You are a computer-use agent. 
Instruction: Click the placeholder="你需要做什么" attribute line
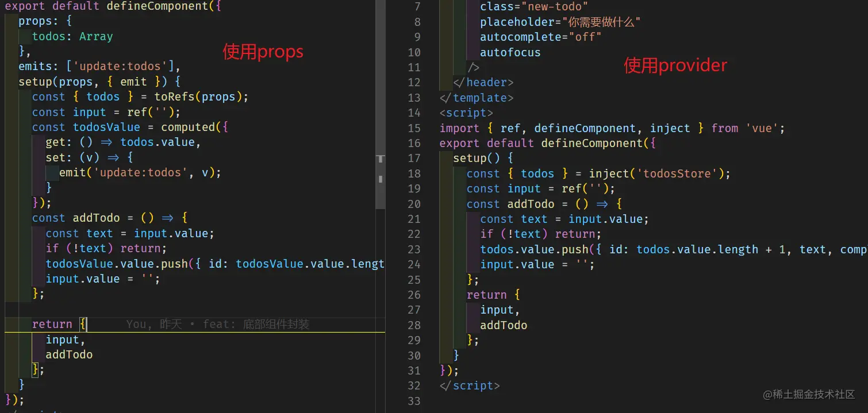(x=560, y=22)
